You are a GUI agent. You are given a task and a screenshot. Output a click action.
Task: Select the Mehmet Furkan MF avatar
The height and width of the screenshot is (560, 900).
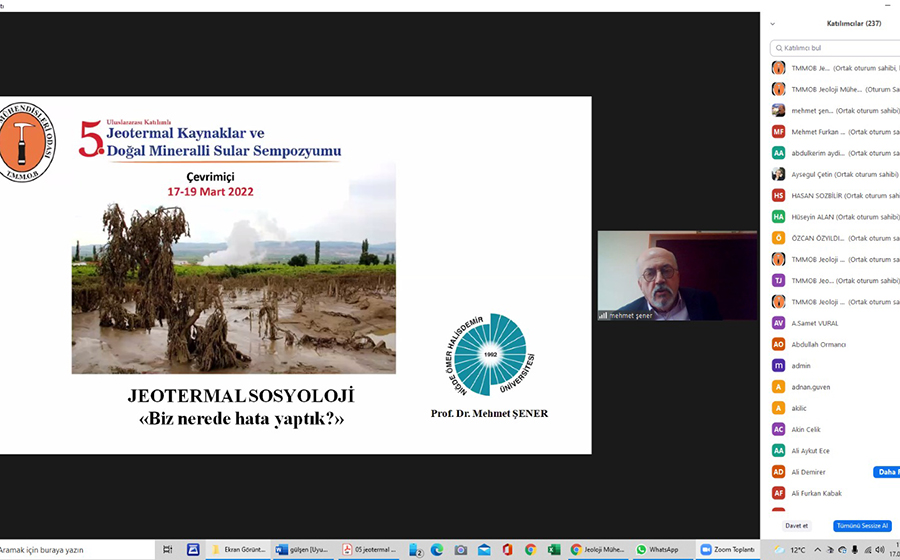pyautogui.click(x=778, y=131)
